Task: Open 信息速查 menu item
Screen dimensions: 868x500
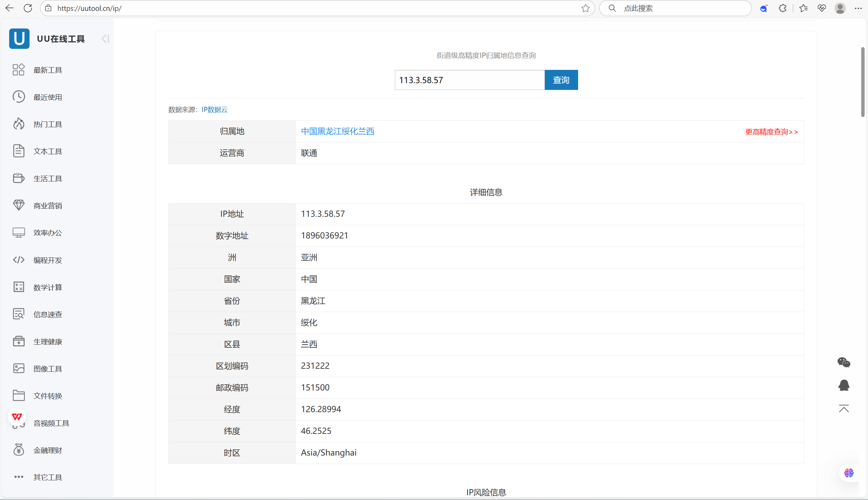Action: click(48, 314)
